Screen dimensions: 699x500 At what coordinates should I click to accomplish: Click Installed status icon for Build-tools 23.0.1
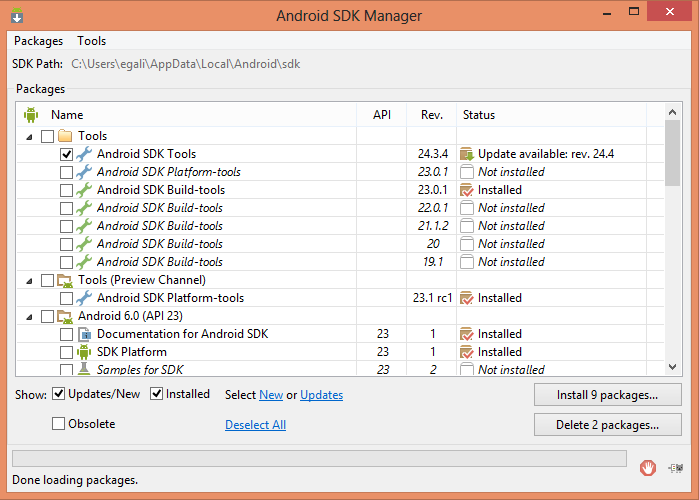[x=467, y=190]
